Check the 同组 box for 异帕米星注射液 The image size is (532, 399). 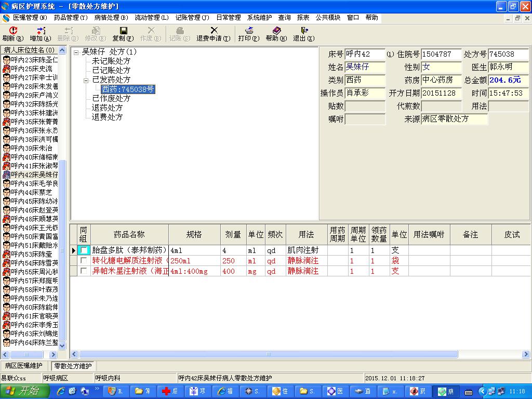point(84,271)
